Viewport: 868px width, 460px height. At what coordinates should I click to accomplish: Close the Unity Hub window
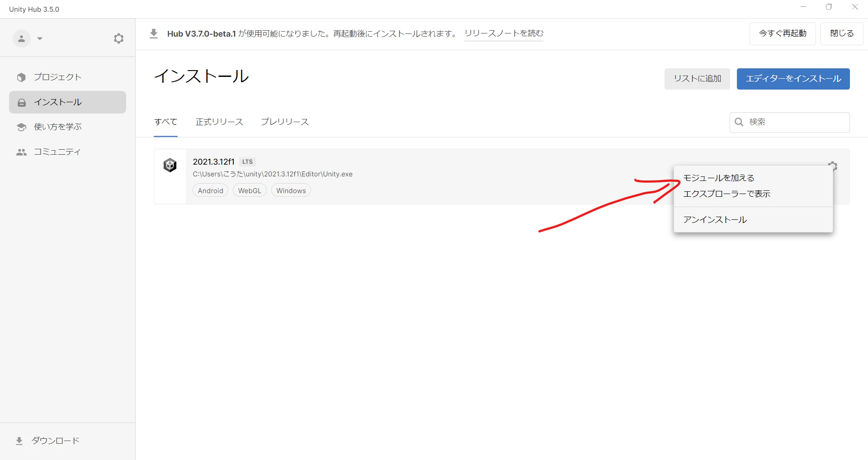pyautogui.click(x=855, y=7)
